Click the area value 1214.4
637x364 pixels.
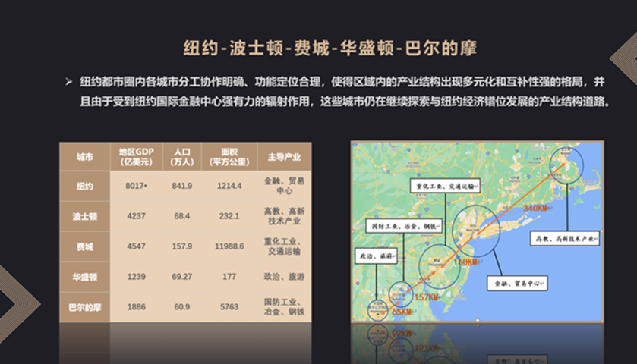pos(229,186)
